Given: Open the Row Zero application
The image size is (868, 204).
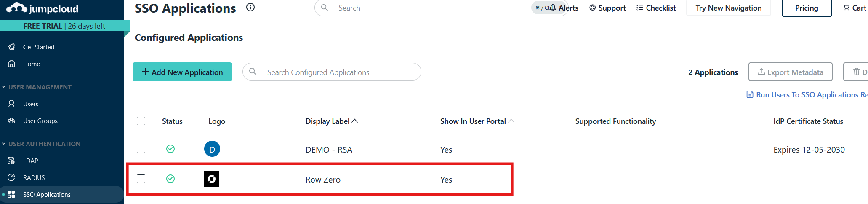Looking at the screenshot, I should click(x=323, y=180).
